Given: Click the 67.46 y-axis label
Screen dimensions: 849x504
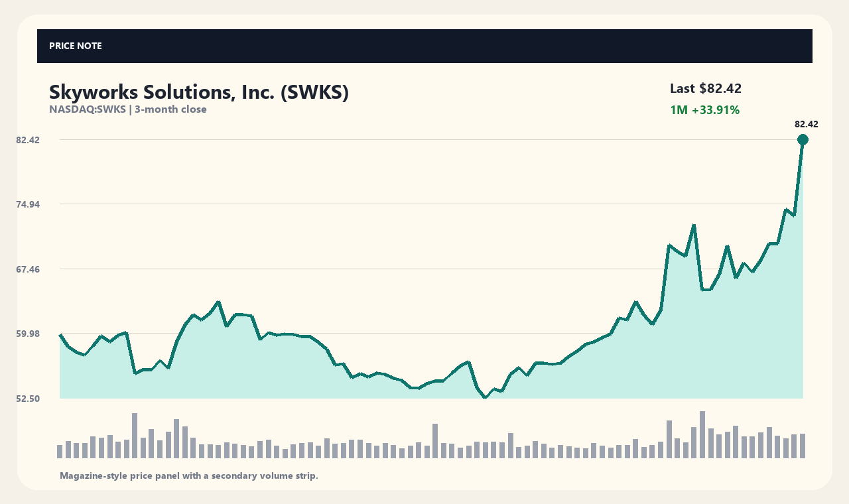Looking at the screenshot, I should (x=28, y=269).
